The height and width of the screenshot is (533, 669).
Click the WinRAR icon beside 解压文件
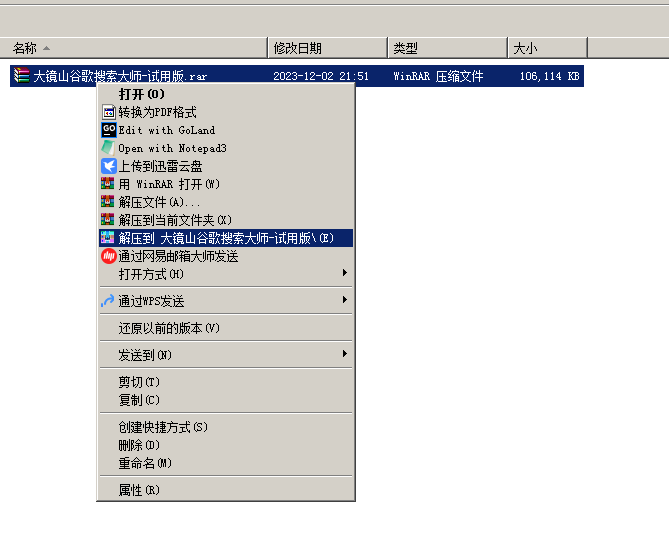109,202
